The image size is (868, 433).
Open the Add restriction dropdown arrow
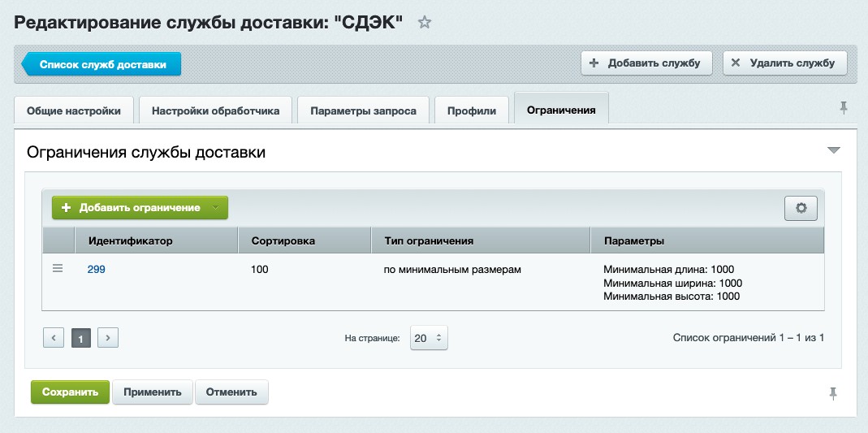[x=215, y=208]
